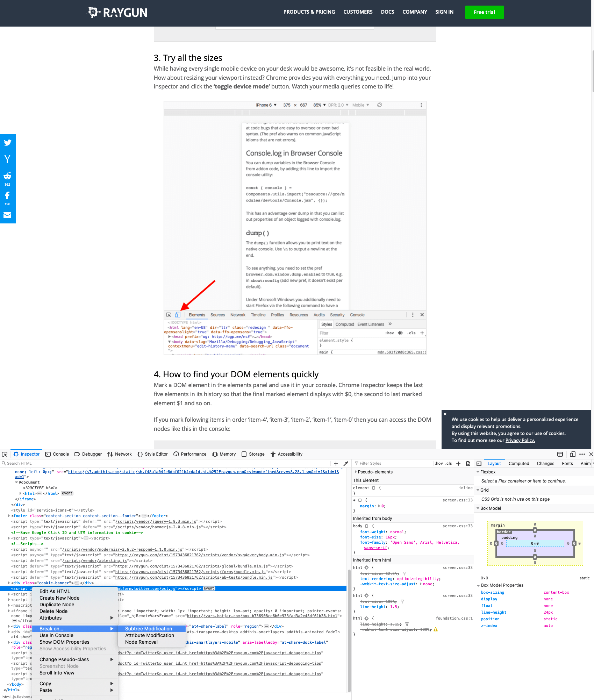Open the Style Editor tab
This screenshot has width=594, height=700.
(x=153, y=454)
